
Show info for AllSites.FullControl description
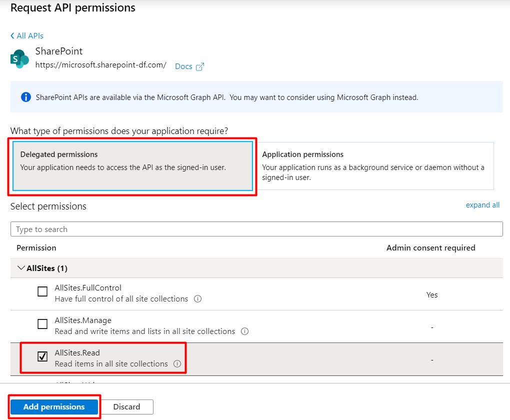tap(198, 298)
